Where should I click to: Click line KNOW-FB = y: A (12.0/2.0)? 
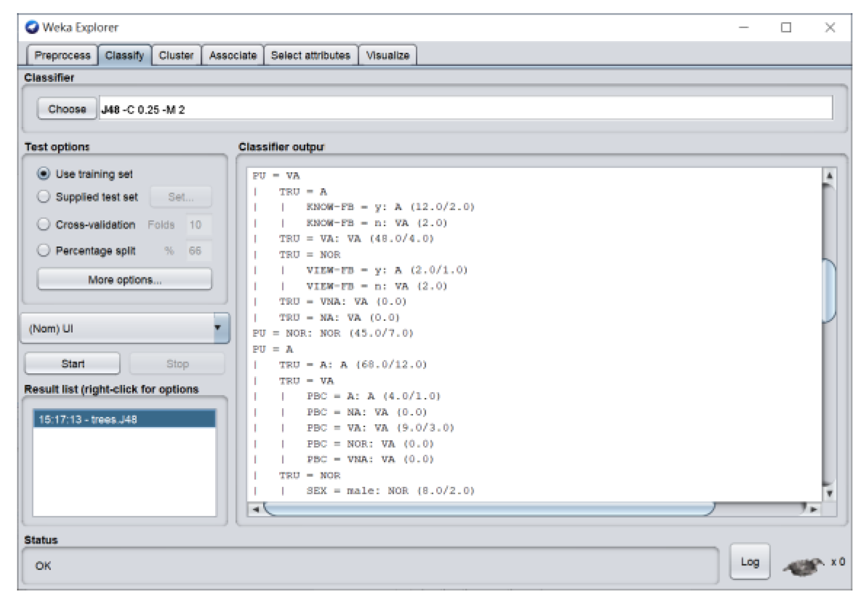coord(390,207)
